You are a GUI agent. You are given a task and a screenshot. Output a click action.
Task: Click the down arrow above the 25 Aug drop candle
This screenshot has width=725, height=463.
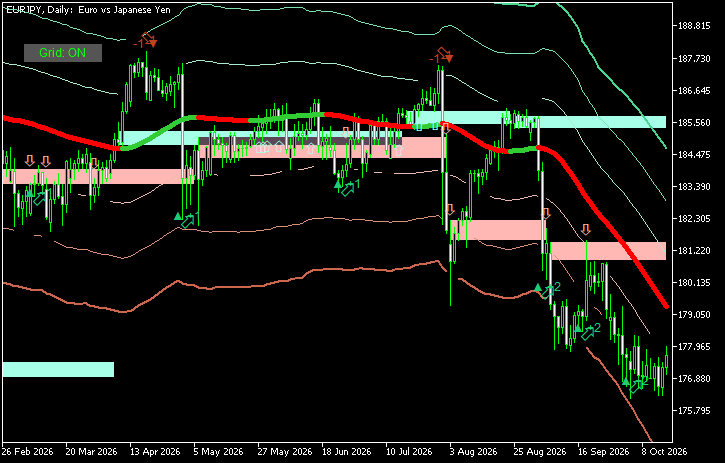click(x=546, y=213)
